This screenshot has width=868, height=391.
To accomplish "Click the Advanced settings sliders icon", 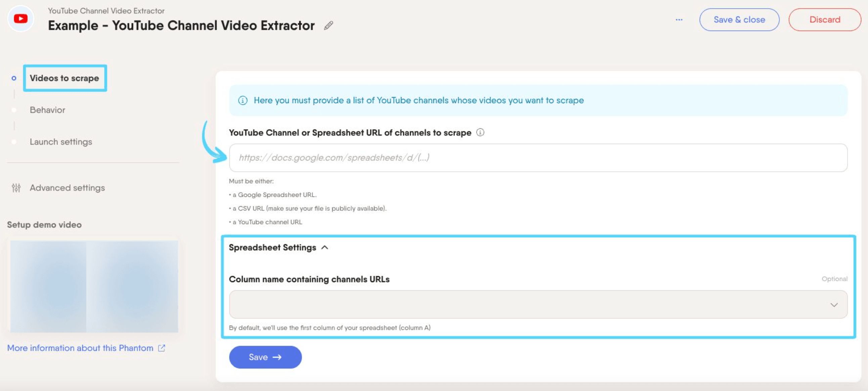I will point(16,188).
